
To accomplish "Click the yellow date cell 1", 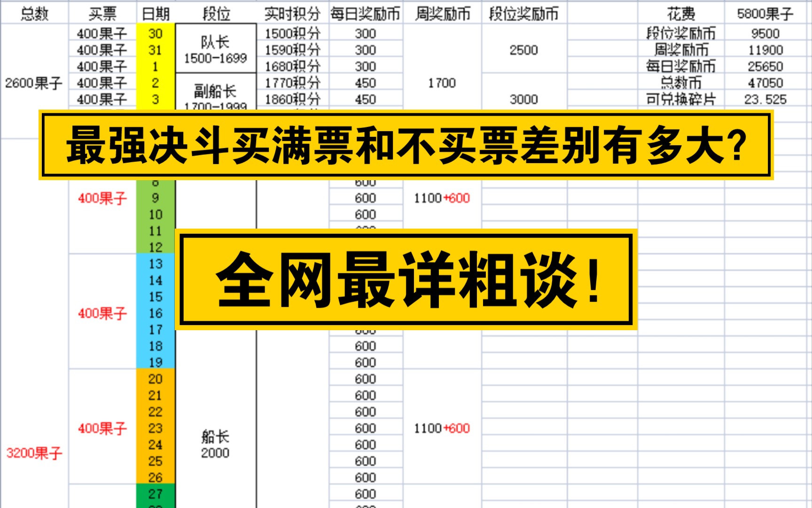I will click(x=156, y=66).
